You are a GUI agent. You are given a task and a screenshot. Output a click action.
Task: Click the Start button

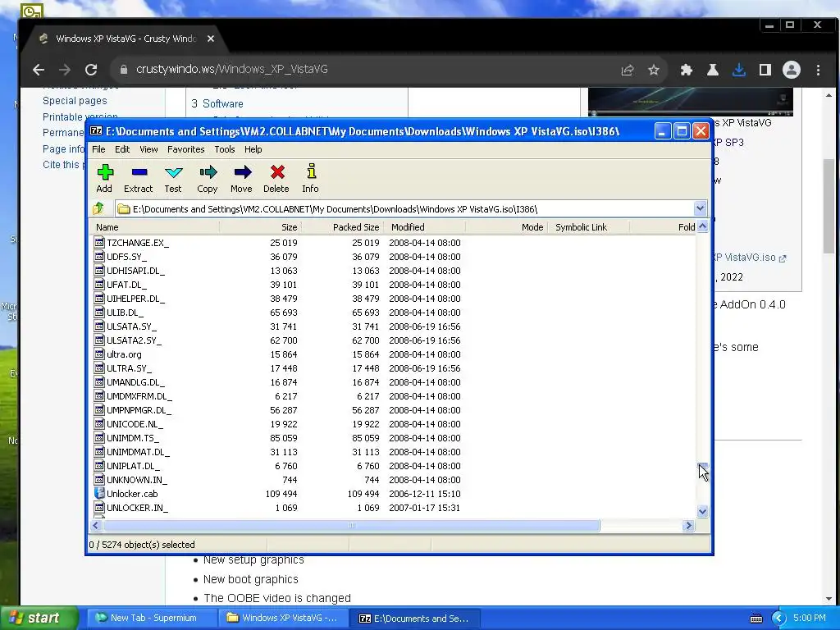(39, 618)
